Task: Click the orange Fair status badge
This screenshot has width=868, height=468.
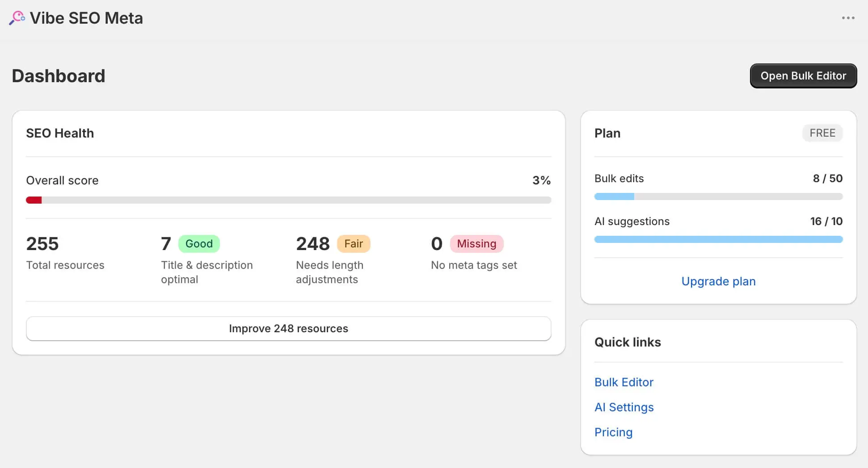Action: click(x=353, y=244)
